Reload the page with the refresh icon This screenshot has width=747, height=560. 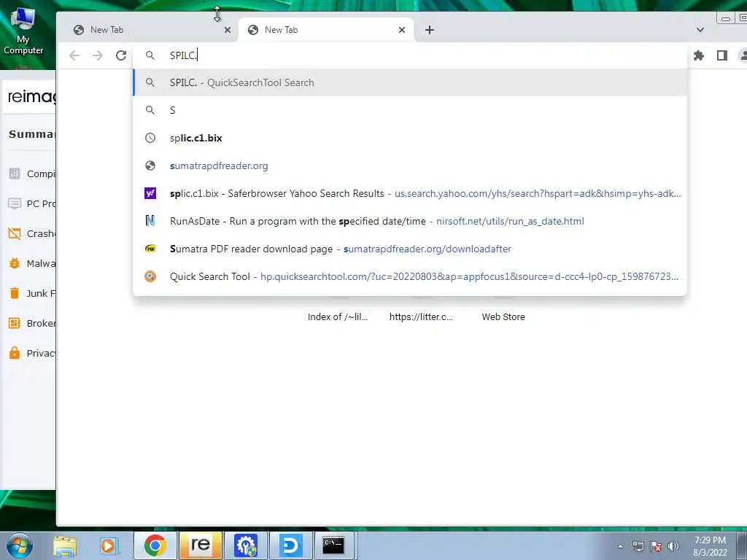[x=121, y=55]
